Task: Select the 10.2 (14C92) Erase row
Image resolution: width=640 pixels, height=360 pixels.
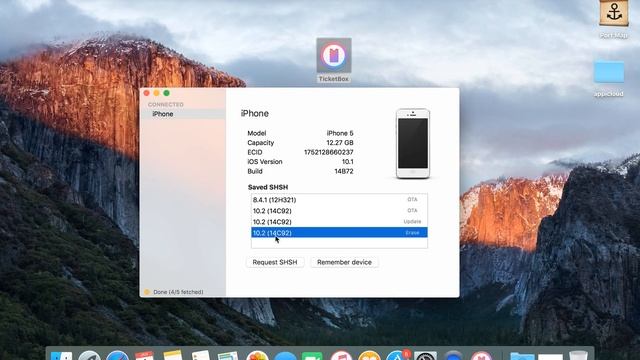Action: [339, 233]
